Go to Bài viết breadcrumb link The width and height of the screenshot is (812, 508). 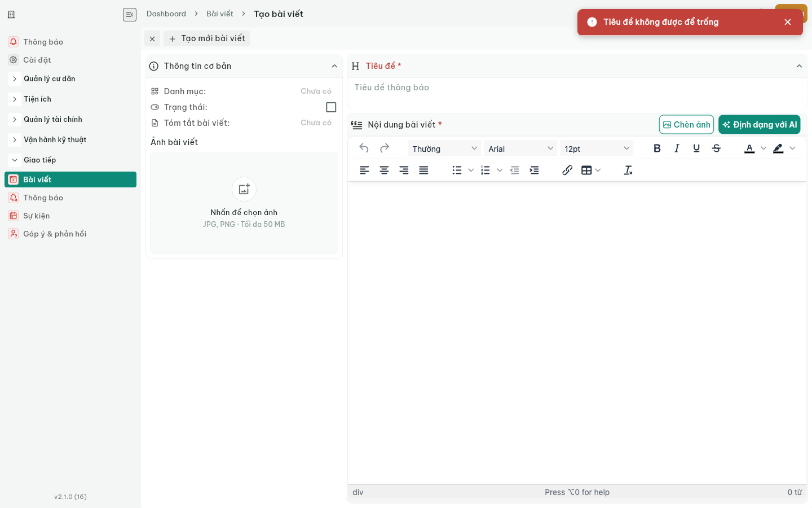click(220, 14)
